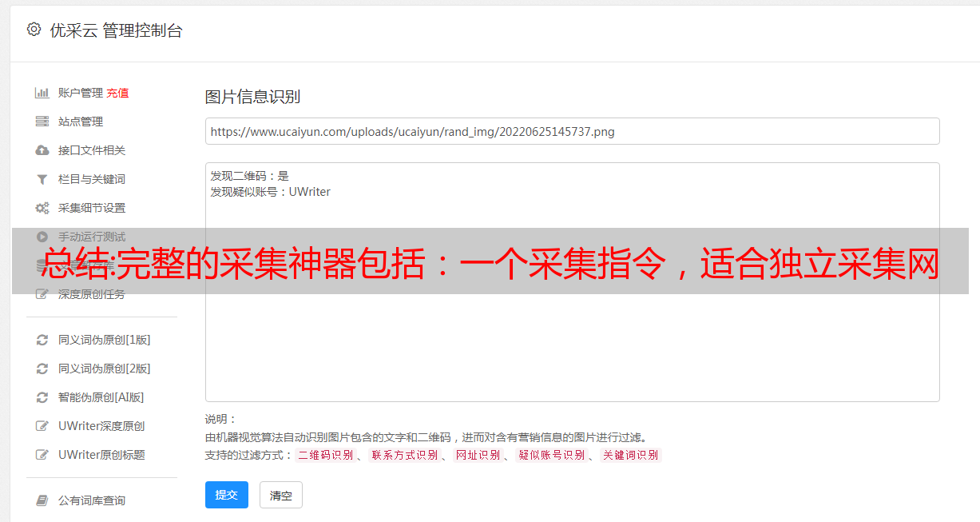The width and height of the screenshot is (980, 522).
Task: Click the cloud upload icon for 接口文件相关
Action: pyautogui.click(x=42, y=150)
